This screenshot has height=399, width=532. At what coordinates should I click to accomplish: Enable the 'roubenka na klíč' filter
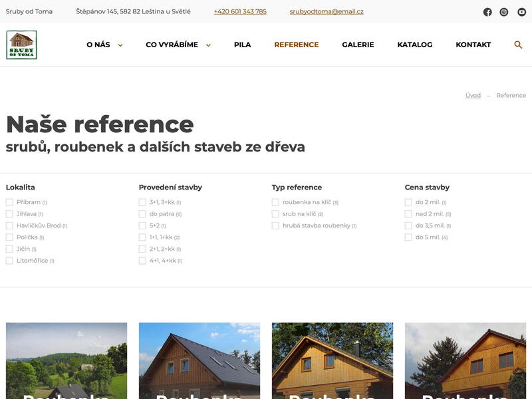[275, 202]
